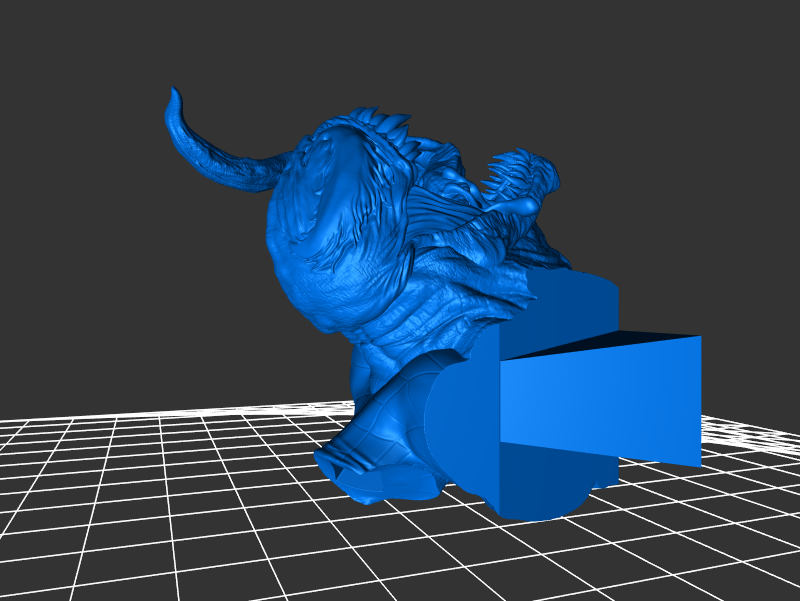This screenshot has width=800, height=601.
Task: Select the wedge-shaped block on the model
Action: click(x=601, y=399)
